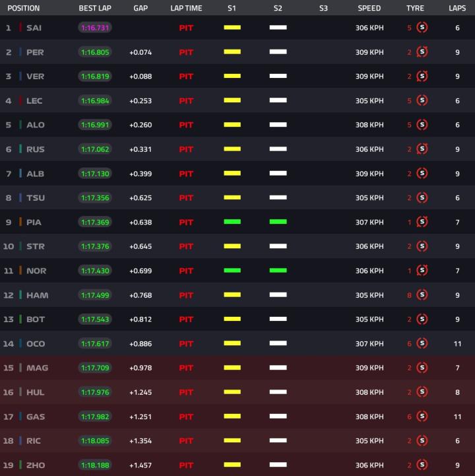Select the RUS driver name
This screenshot has height=476, width=475.
click(36, 149)
